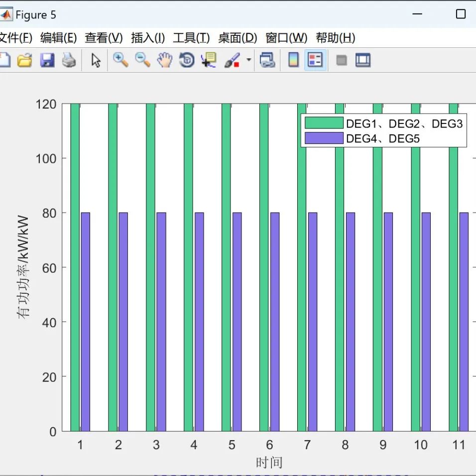
Task: Activate the Zoom Out magnifier tool
Action: 143,60
